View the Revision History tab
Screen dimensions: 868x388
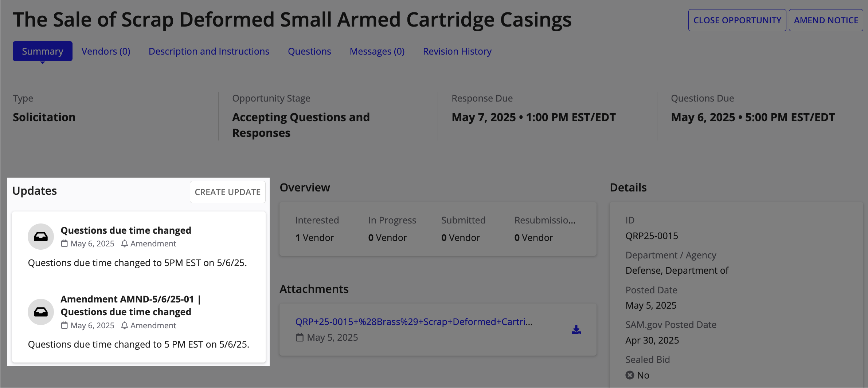[x=457, y=51]
